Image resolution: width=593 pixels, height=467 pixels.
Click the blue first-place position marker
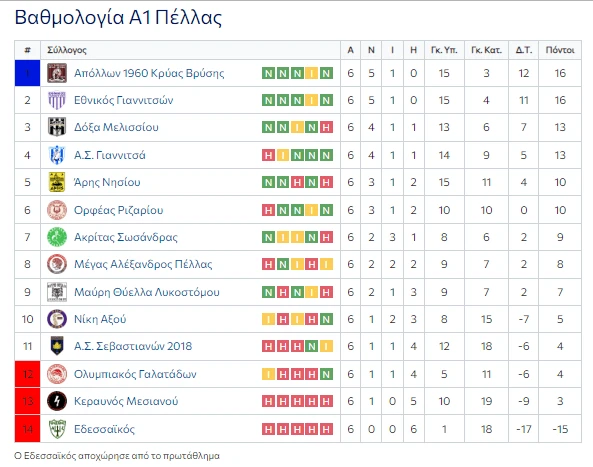(27, 73)
